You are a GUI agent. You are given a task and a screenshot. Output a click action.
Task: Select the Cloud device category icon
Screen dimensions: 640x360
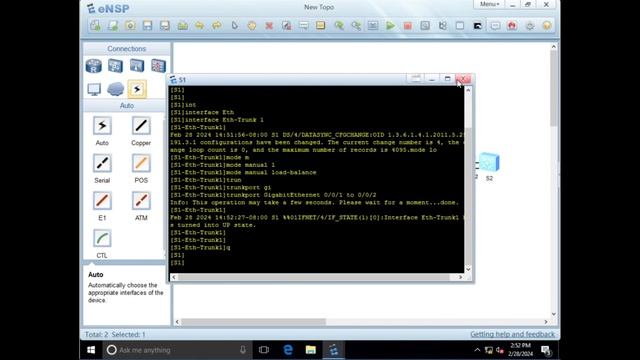(x=115, y=89)
